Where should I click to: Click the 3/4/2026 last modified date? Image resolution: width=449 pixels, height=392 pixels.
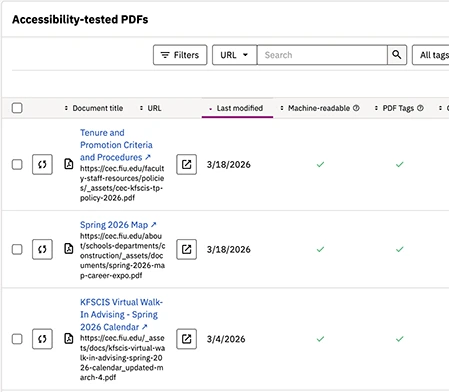coord(226,339)
